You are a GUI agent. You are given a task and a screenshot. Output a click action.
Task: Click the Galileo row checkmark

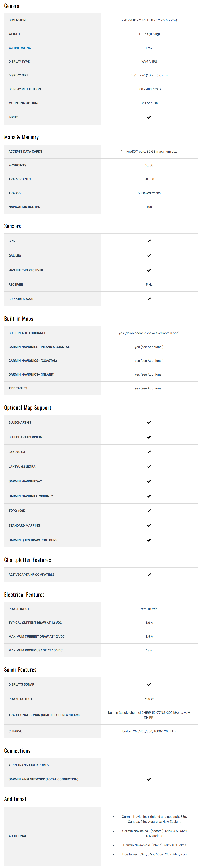149,256
